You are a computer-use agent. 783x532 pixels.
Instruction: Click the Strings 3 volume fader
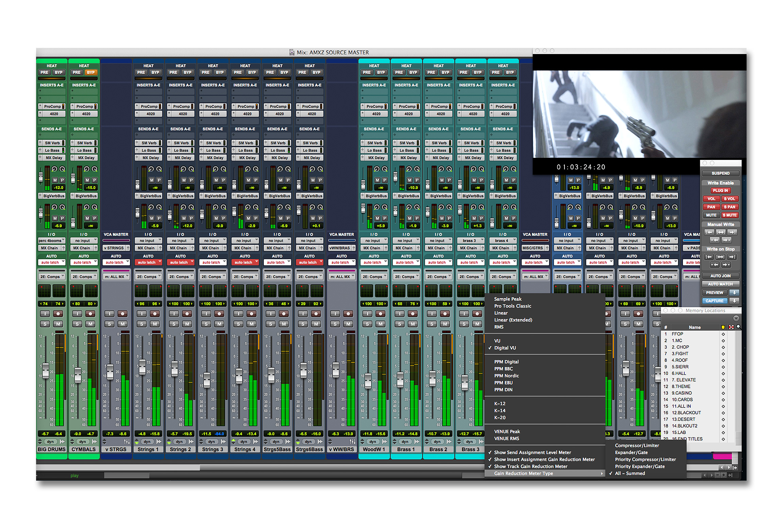pos(207,380)
